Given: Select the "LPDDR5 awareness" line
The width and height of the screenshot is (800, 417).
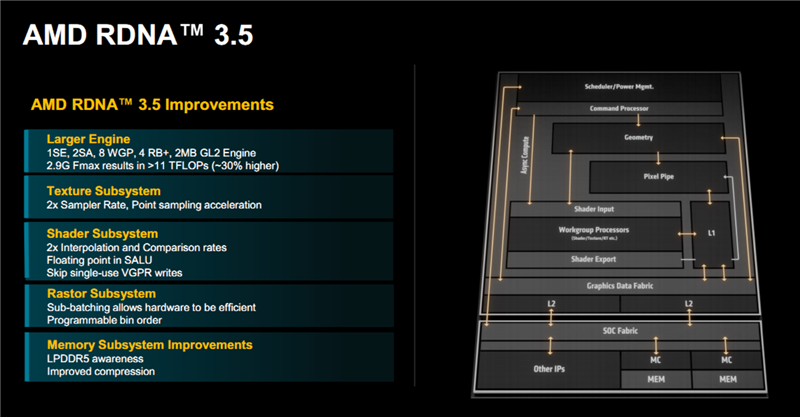Looking at the screenshot, I should tap(95, 358).
